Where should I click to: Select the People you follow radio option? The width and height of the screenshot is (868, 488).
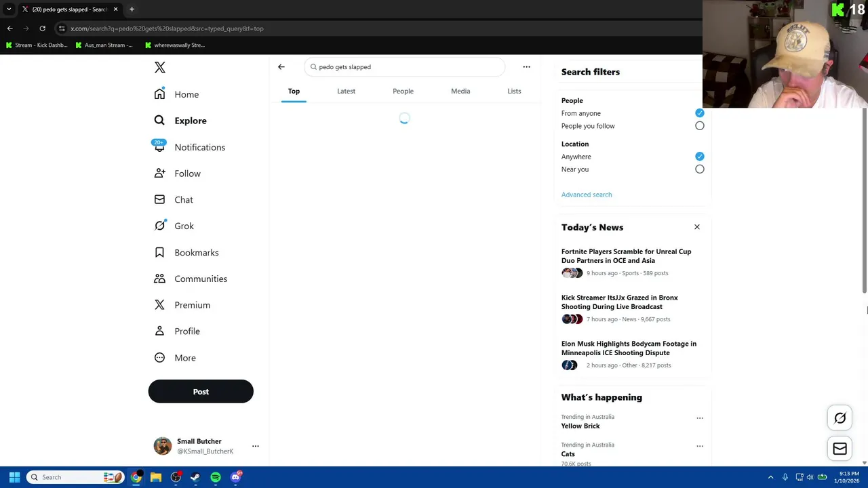(699, 126)
